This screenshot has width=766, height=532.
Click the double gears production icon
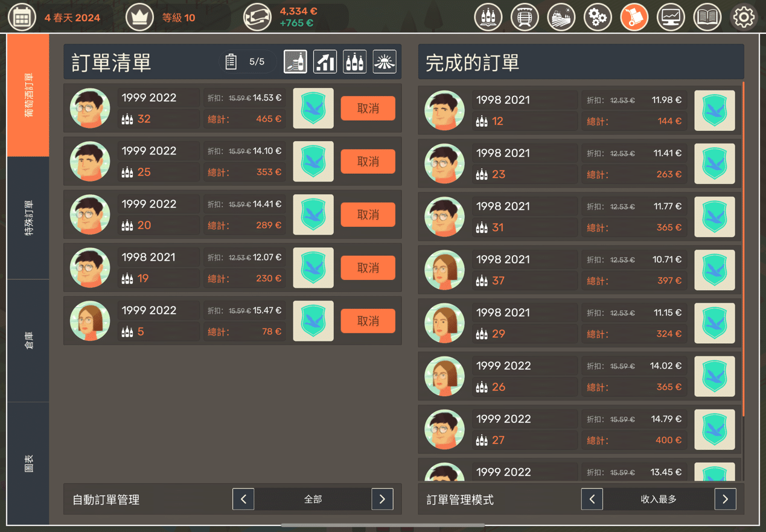[598, 17]
